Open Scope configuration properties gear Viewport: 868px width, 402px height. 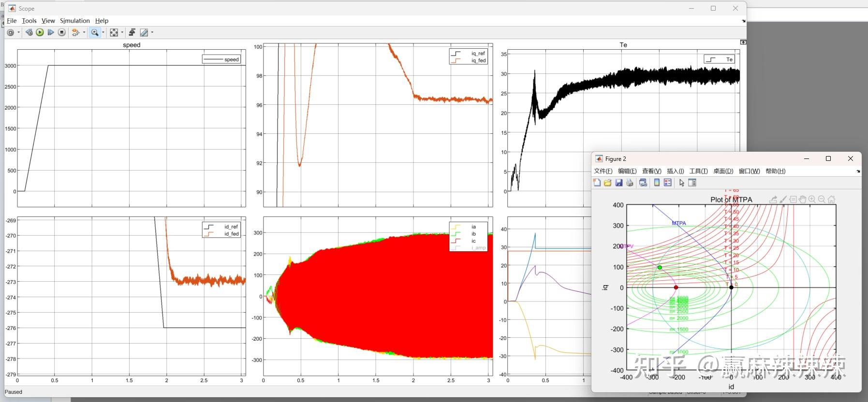pyautogui.click(x=11, y=32)
